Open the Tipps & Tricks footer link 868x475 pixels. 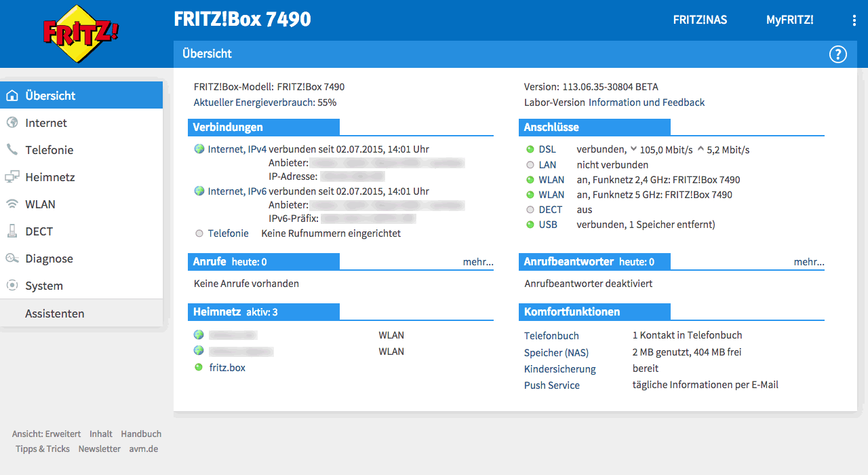[43, 449]
